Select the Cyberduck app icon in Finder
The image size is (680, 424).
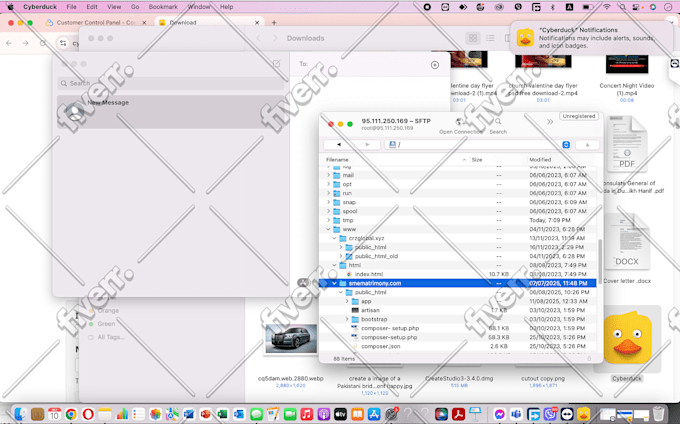(x=627, y=339)
